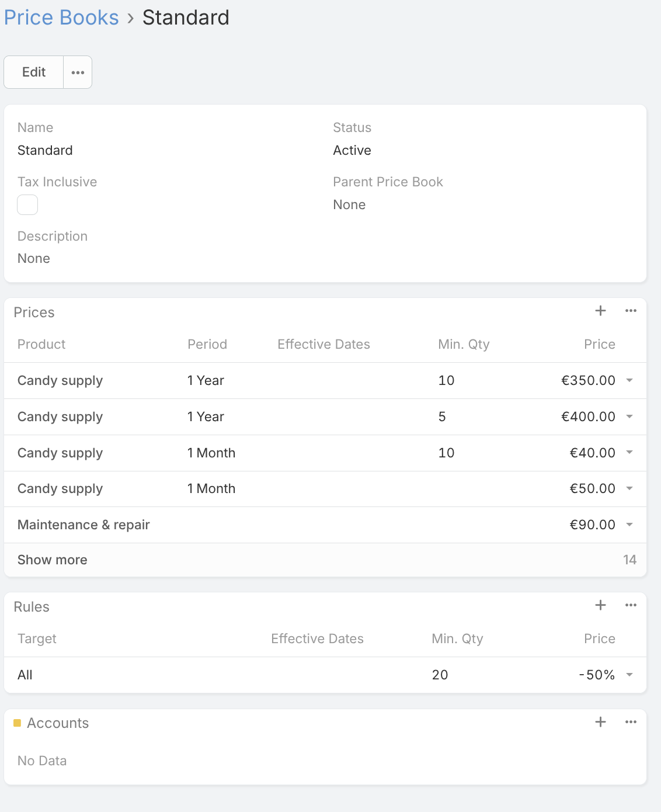Screen dimensions: 661x812
Task: Click the plus icon in Prices section
Action: (x=600, y=311)
